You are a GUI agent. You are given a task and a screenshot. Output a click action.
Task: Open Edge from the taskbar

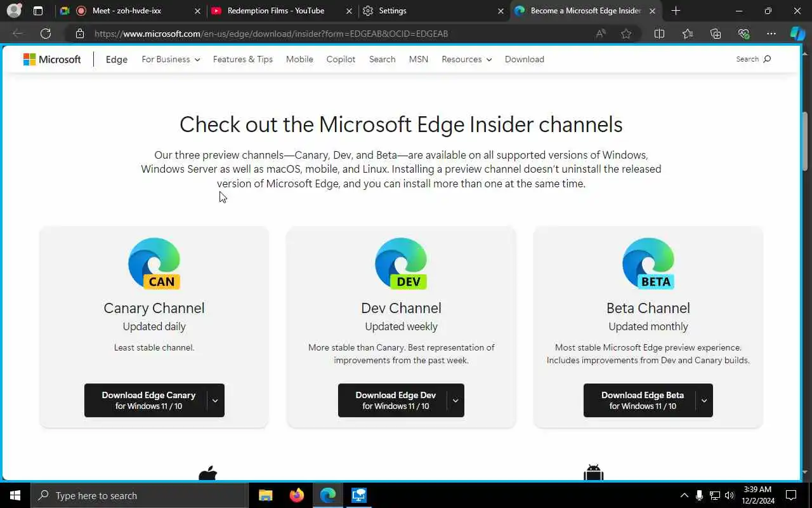327,495
